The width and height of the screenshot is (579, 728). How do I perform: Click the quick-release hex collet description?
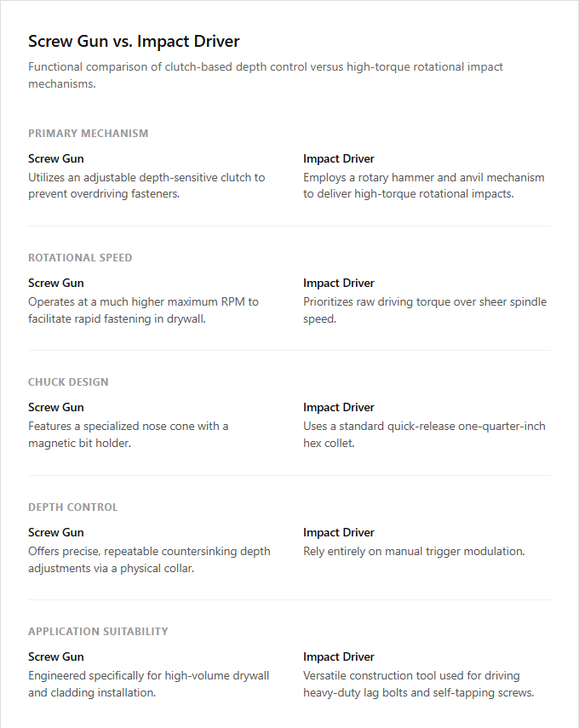tap(424, 434)
